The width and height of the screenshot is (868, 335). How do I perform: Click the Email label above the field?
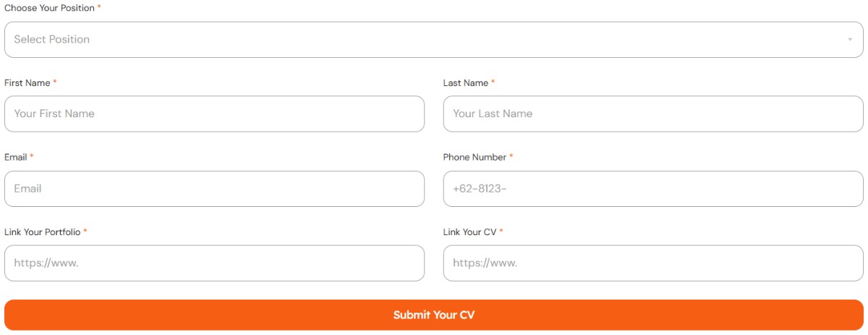tap(16, 157)
